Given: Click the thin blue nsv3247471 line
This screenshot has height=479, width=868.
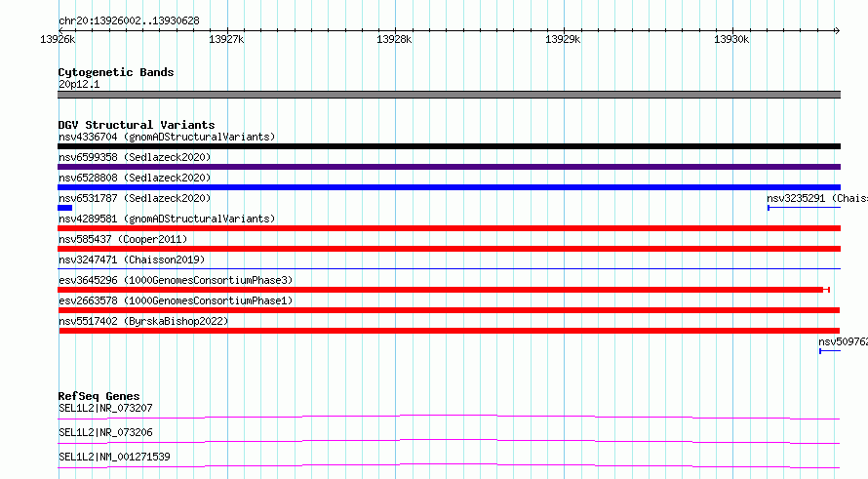Looking at the screenshot, I should tap(449, 269).
